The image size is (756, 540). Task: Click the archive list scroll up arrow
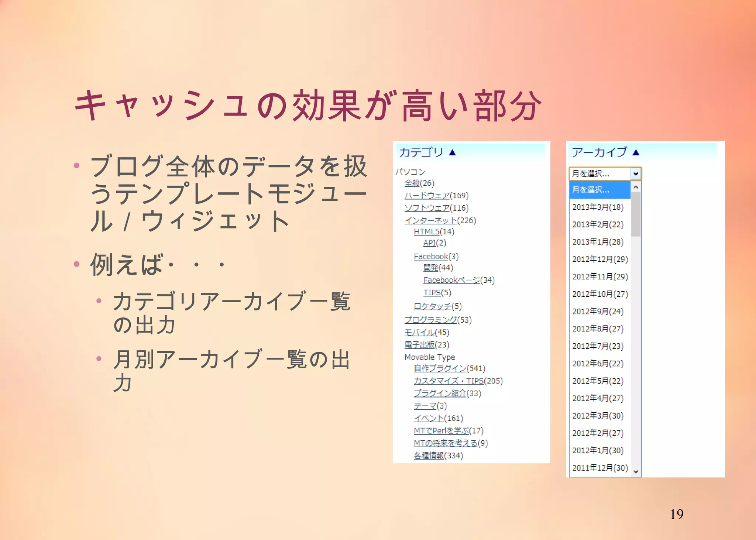pos(636,187)
